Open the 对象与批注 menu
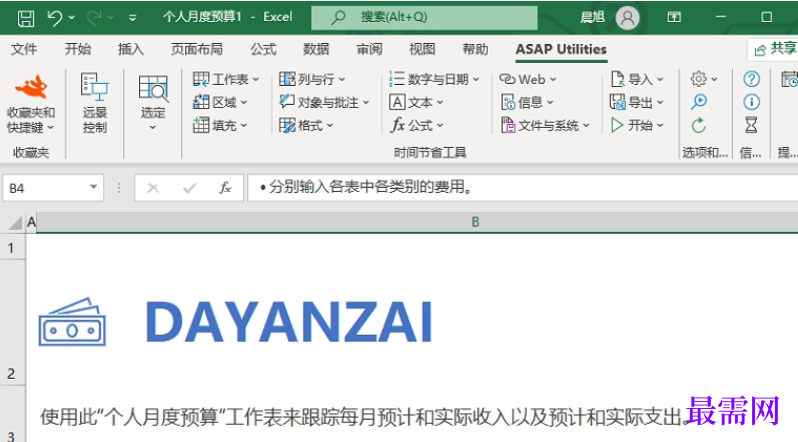798x442 pixels. 324,102
